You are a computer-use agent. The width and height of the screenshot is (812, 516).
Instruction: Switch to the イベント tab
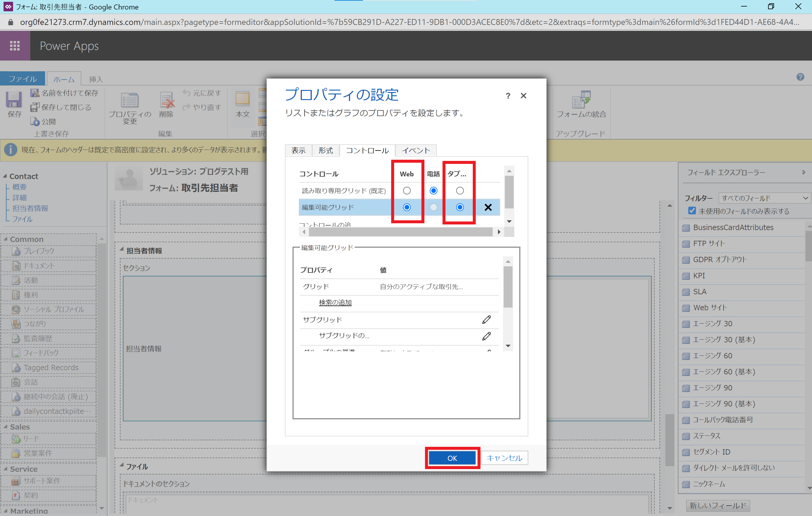tap(416, 151)
